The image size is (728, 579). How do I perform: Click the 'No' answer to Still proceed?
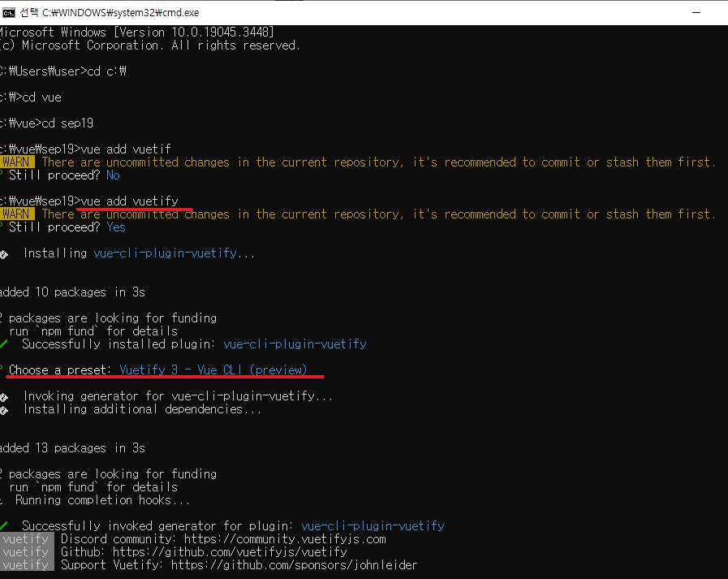(x=113, y=175)
